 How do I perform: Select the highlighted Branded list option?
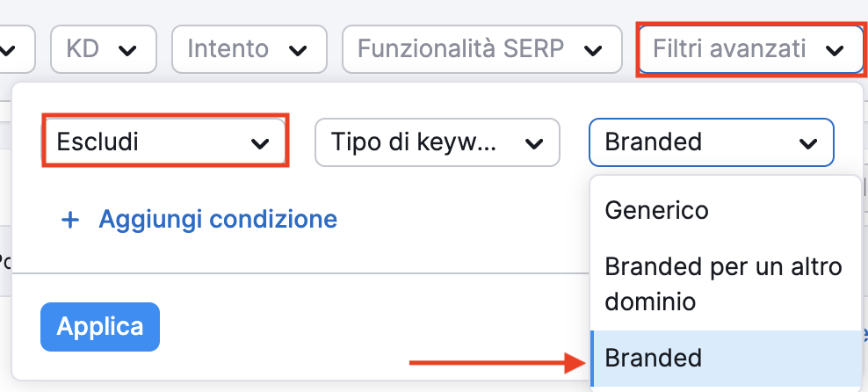(653, 358)
